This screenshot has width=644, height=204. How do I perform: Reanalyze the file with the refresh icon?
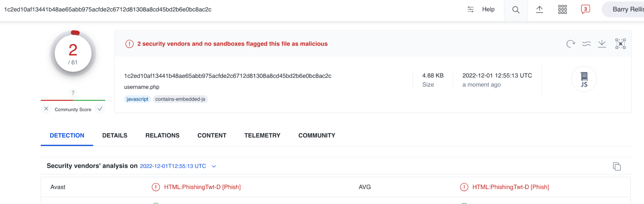pyautogui.click(x=571, y=43)
